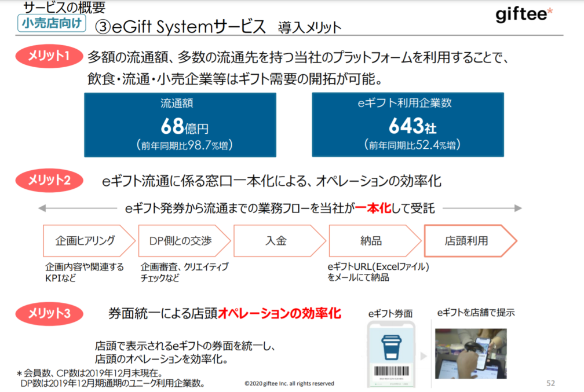
Task: Click the title text ③eGift Systemサービス
Action: (x=181, y=27)
